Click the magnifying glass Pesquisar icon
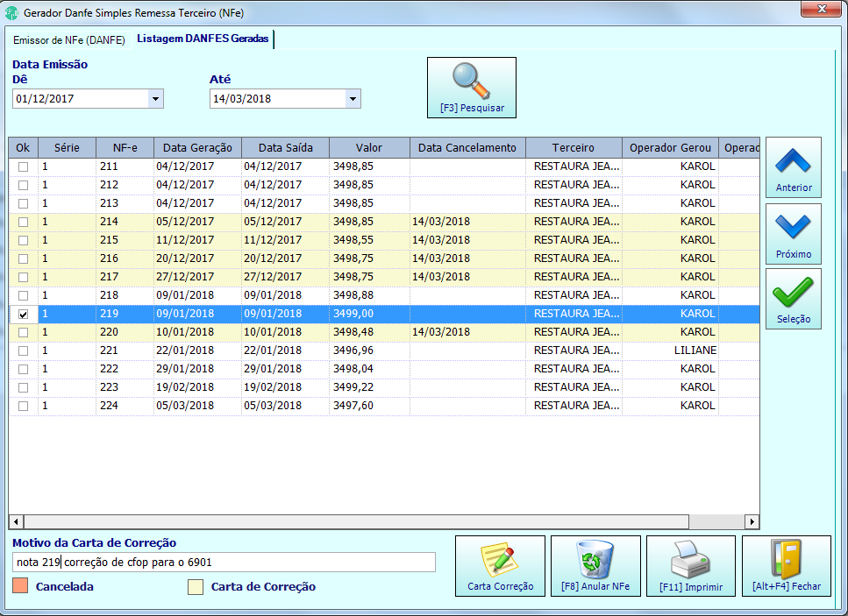 [x=471, y=81]
